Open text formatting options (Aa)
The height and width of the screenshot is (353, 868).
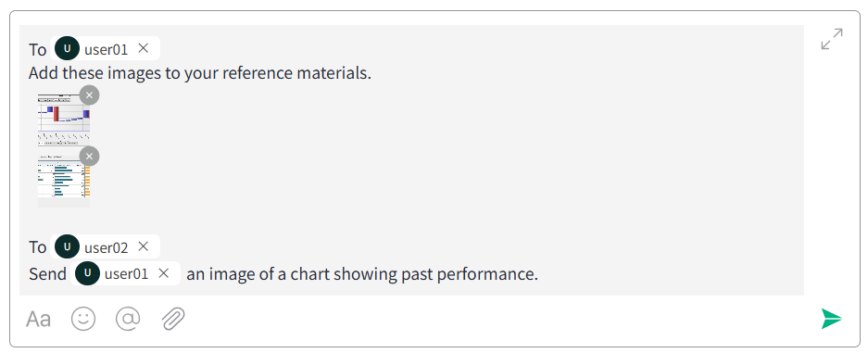click(38, 320)
